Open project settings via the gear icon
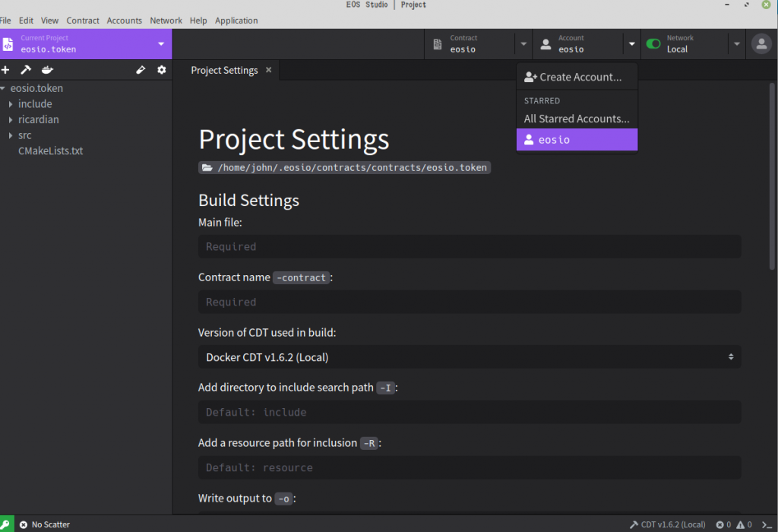This screenshot has width=778, height=532. (161, 70)
